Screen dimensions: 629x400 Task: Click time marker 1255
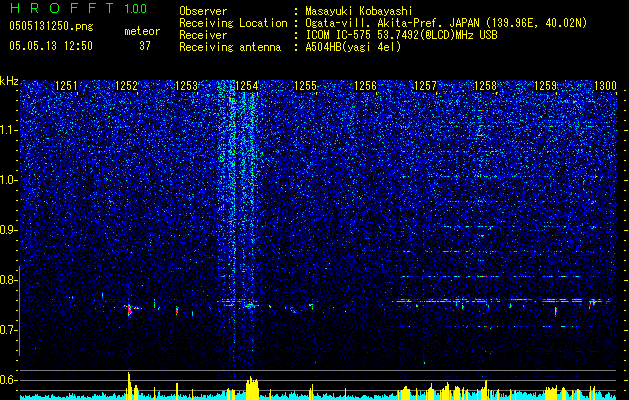306,86
